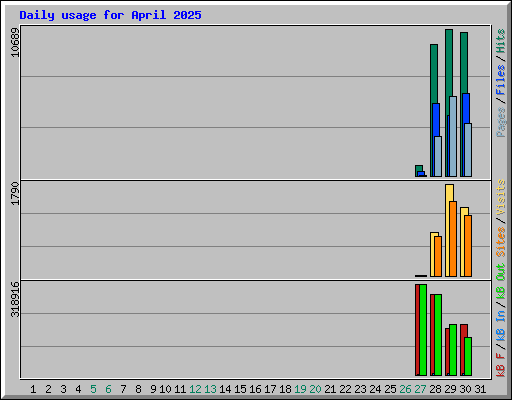
Task: Select day 18 on the x-axis
Action: coord(285,389)
